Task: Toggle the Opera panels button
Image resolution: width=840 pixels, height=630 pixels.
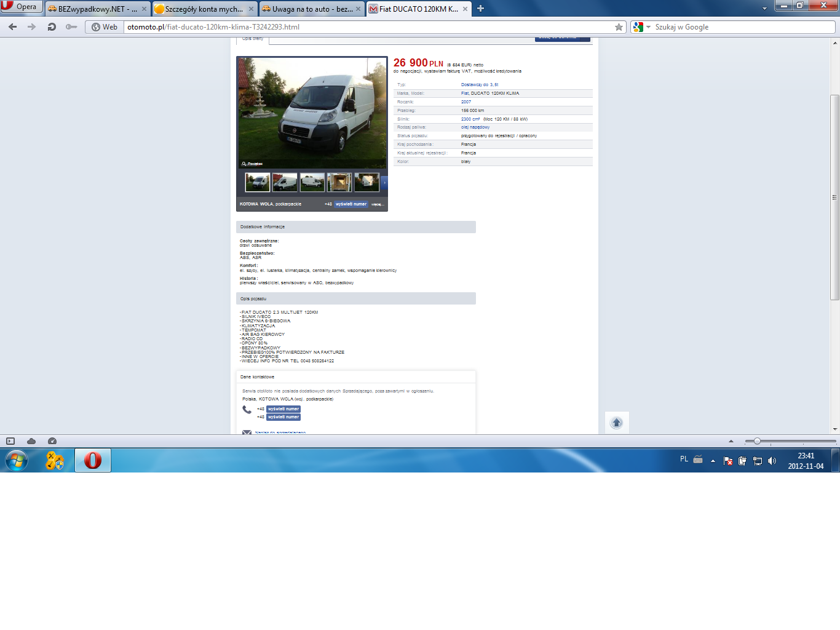Action: point(10,441)
